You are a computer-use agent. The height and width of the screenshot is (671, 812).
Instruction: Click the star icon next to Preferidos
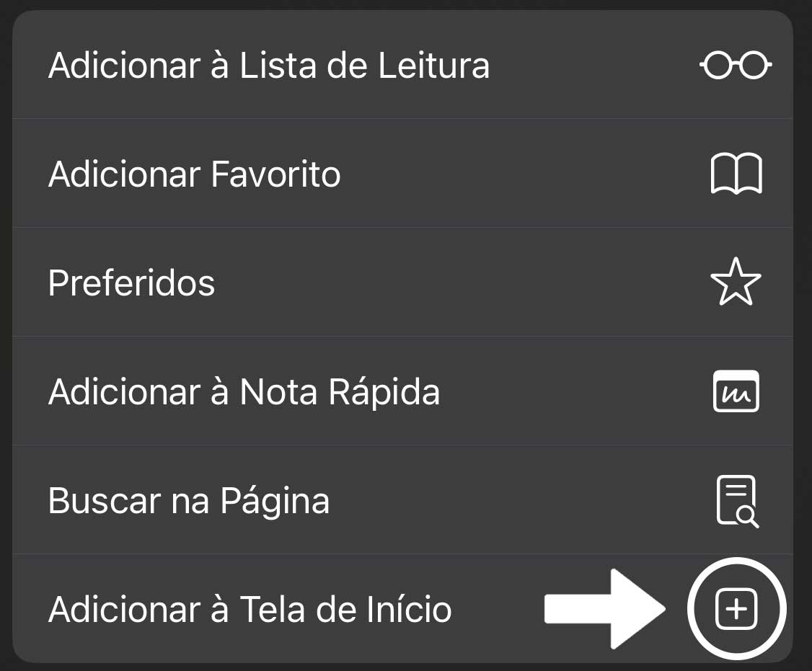point(737,283)
